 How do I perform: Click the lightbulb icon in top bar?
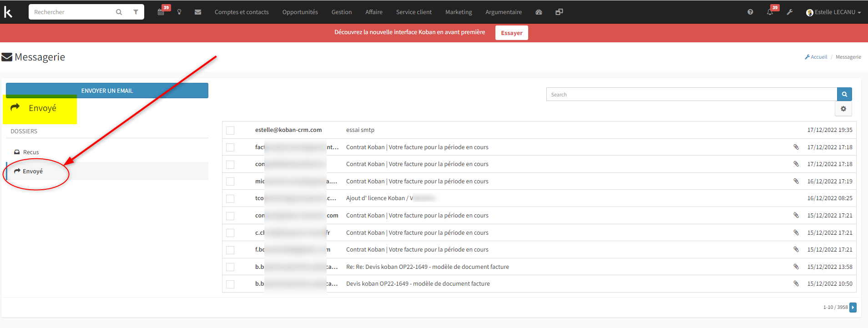click(x=179, y=12)
